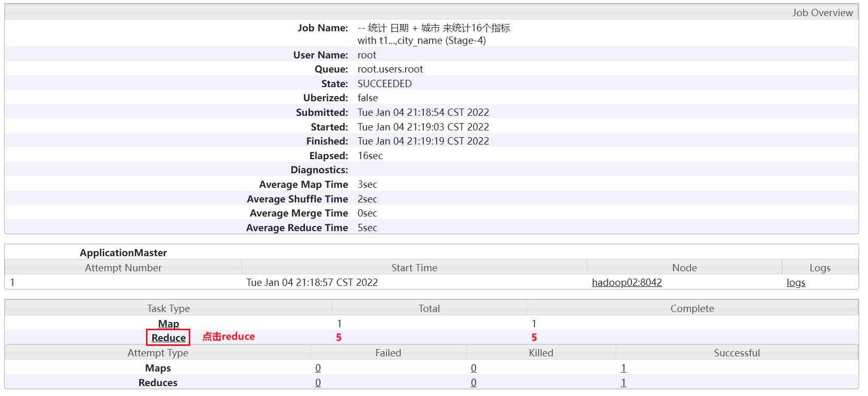Select Average Shuffle Time value 2sec
Screen dimensions: 868x396
point(367,199)
